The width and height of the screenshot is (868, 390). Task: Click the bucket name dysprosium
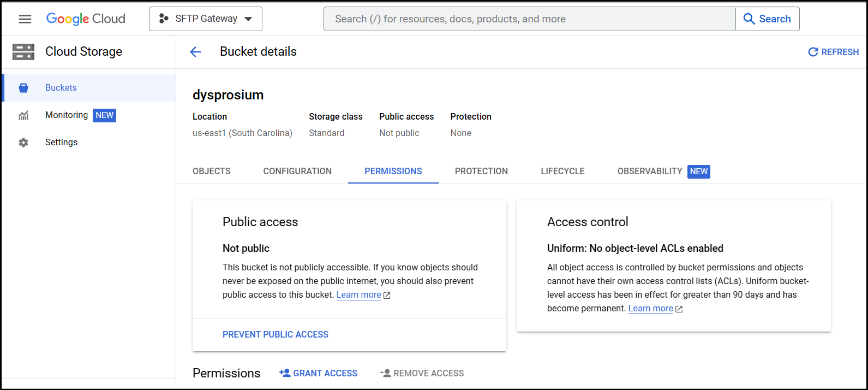click(228, 95)
